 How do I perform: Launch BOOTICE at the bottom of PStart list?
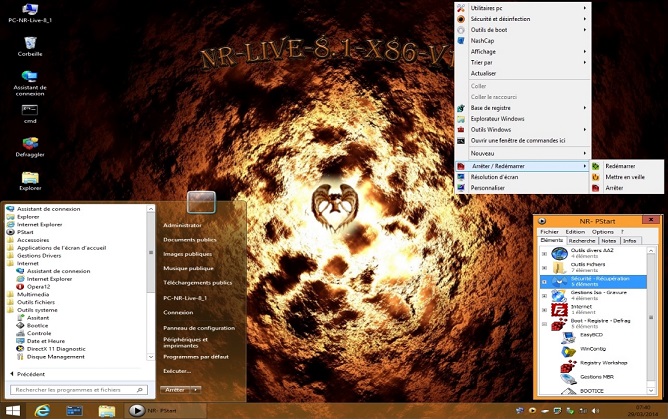click(x=592, y=391)
